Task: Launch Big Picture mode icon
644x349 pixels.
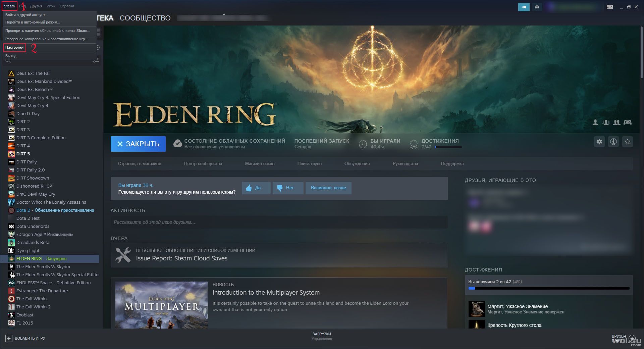Action: point(610,7)
